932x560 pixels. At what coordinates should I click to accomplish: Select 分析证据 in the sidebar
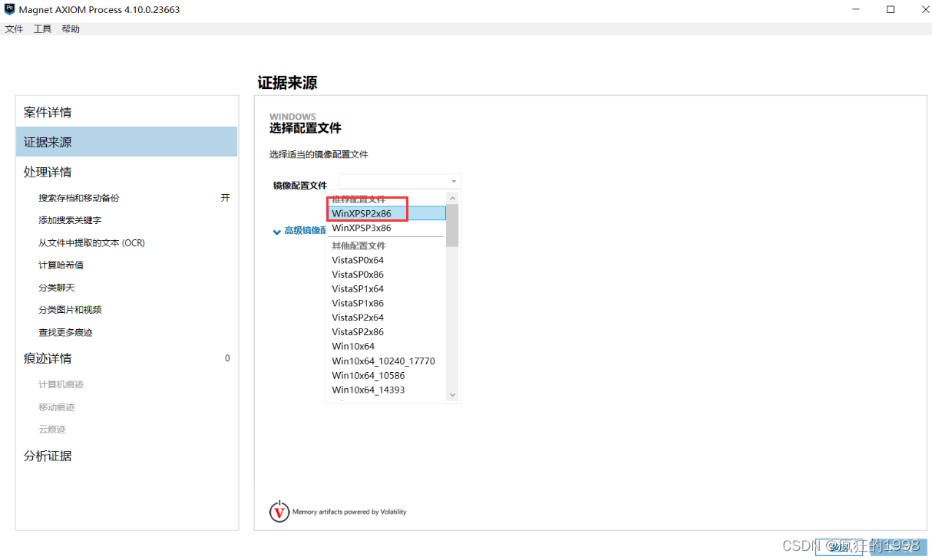(126, 456)
